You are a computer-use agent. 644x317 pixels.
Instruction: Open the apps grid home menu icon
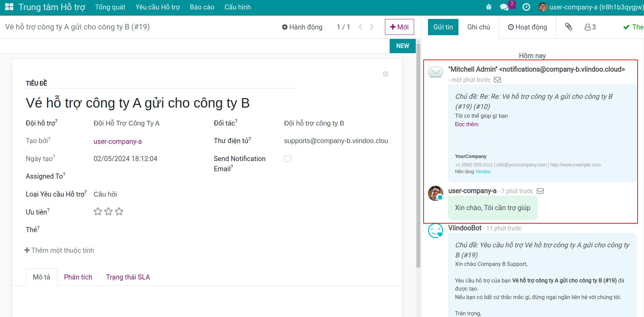click(x=9, y=7)
